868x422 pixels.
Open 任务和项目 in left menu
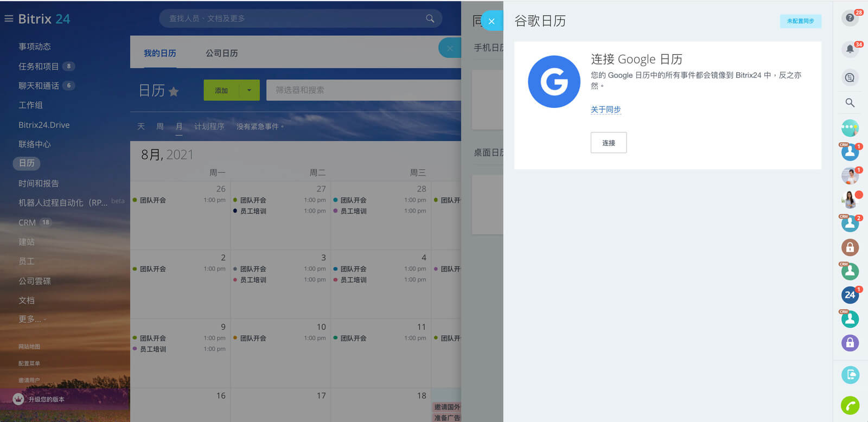coord(39,66)
